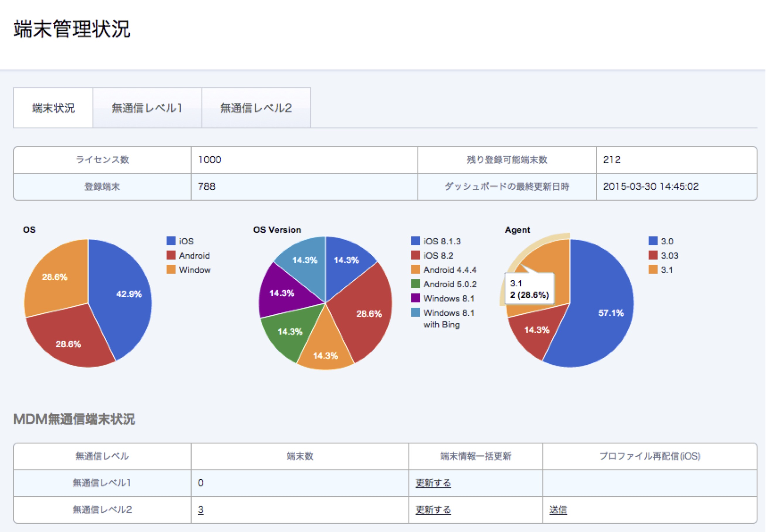Select Windows 8.1 with Bing legend swatch

pos(415,312)
